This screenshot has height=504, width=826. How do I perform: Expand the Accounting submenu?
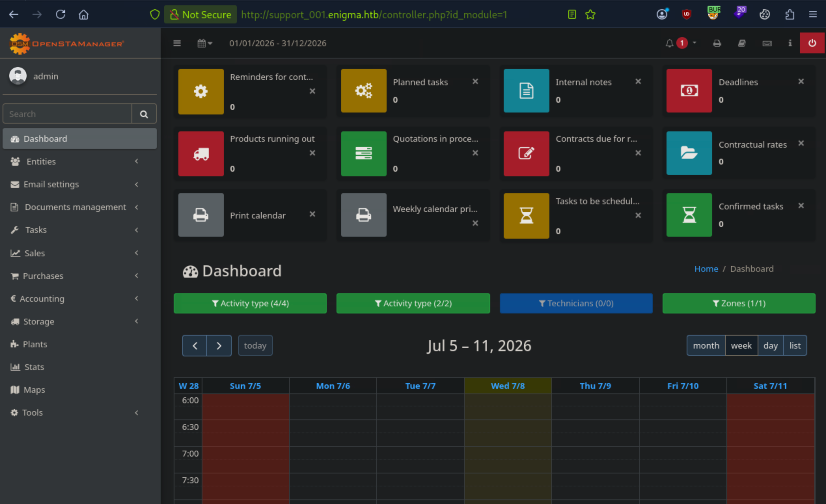79,298
